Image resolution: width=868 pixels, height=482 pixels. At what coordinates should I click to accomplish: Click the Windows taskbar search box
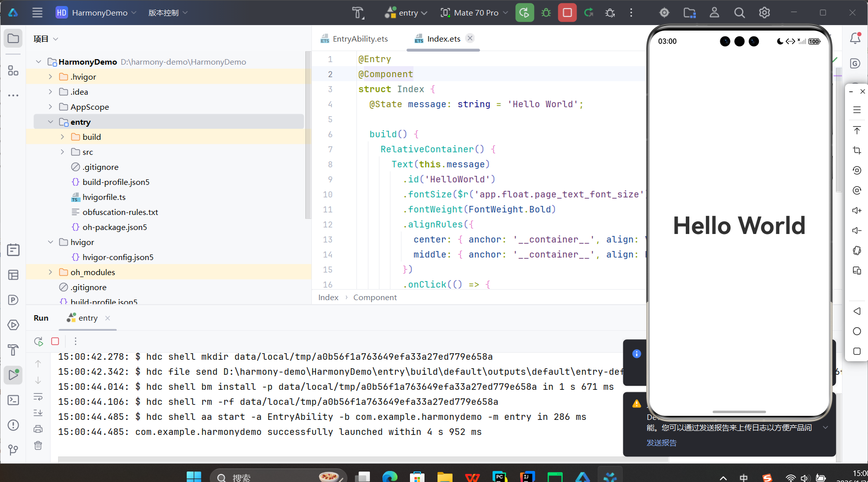pos(278,476)
